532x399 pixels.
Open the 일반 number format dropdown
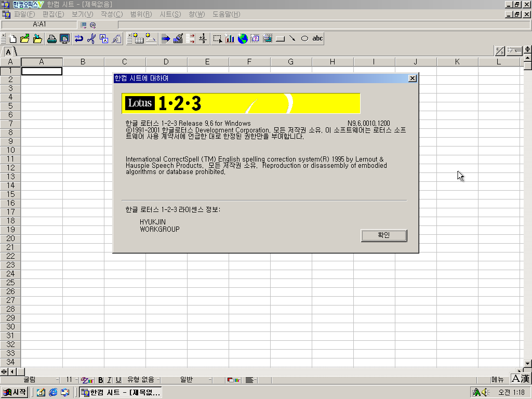click(187, 380)
